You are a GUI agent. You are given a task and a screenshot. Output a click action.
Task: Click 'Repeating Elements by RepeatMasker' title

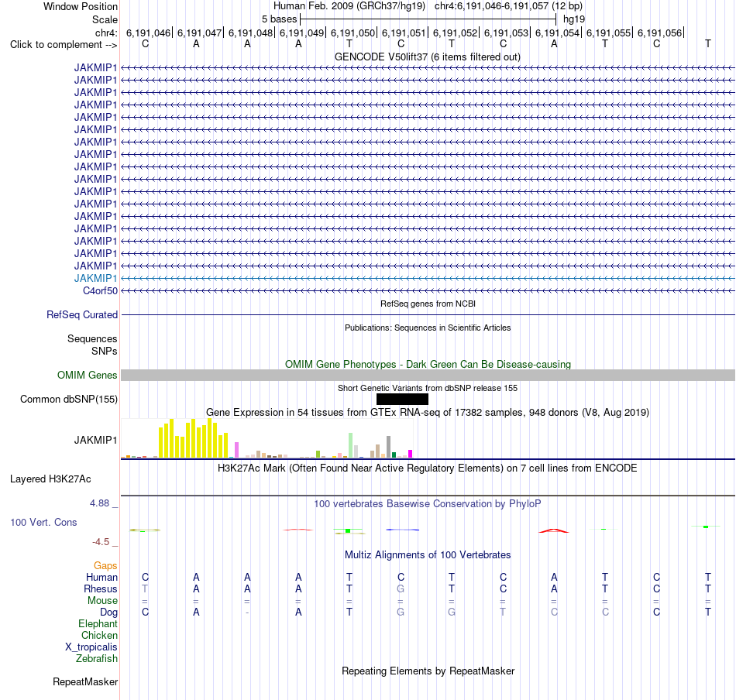[428, 671]
